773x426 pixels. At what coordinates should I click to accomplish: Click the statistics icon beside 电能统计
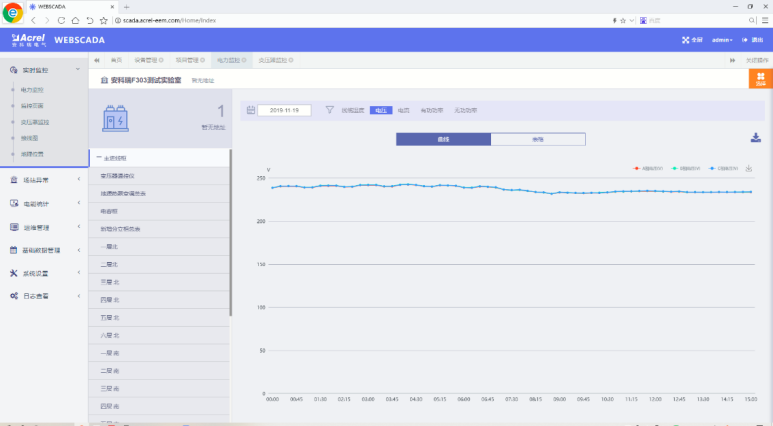(x=14, y=203)
